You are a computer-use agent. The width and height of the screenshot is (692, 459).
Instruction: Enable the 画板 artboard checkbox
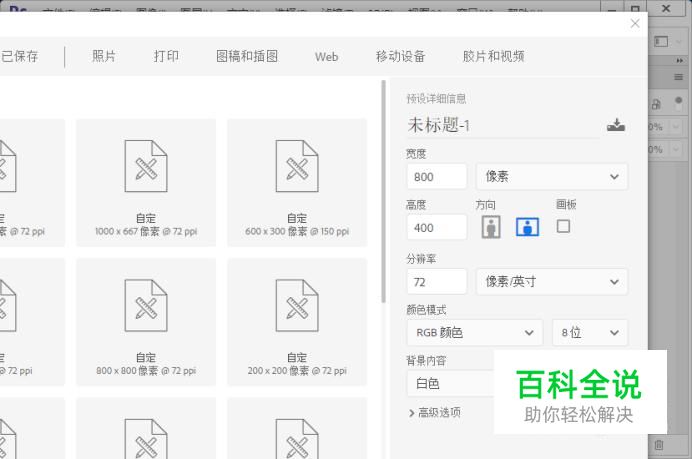[x=563, y=226]
